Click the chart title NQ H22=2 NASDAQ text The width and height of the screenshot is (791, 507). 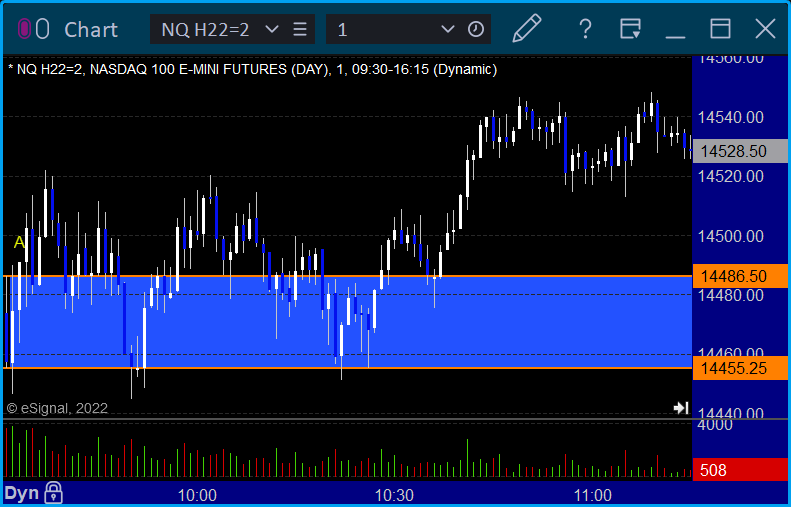coord(253,69)
